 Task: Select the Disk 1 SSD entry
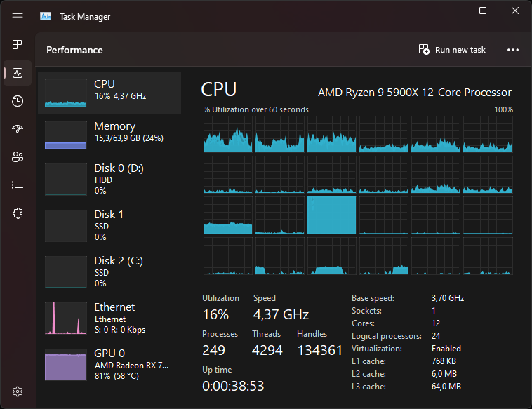(109, 225)
